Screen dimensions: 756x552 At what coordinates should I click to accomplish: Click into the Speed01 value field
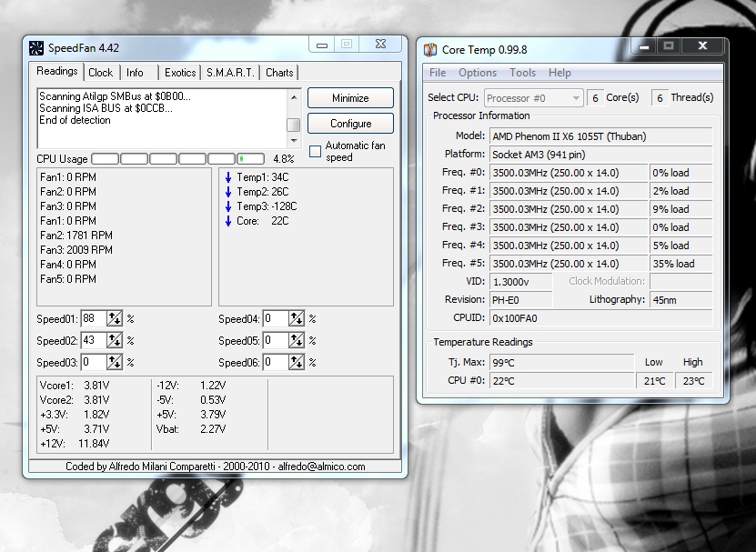pos(94,318)
